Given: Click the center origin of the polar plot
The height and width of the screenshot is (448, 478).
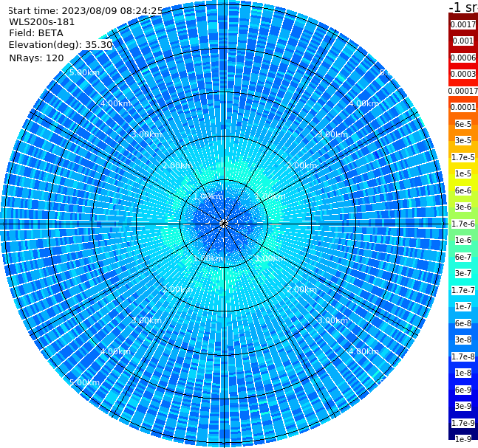Looking at the screenshot, I should point(224,224).
